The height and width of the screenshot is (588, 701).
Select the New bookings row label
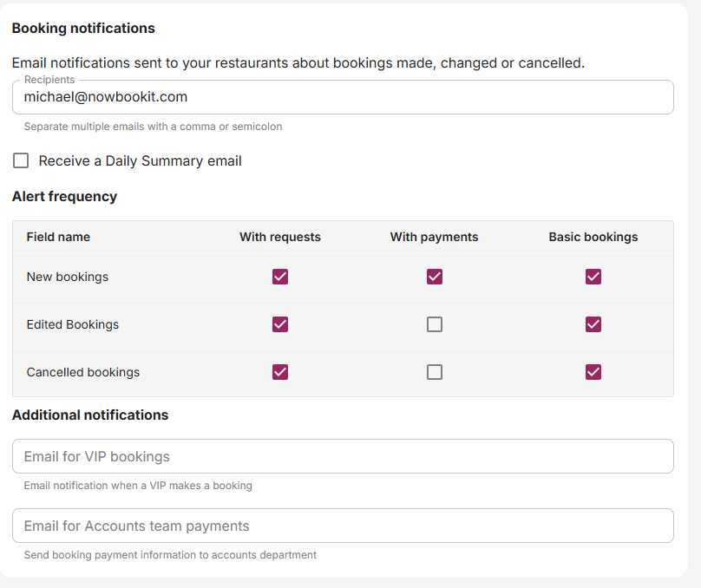tap(68, 277)
